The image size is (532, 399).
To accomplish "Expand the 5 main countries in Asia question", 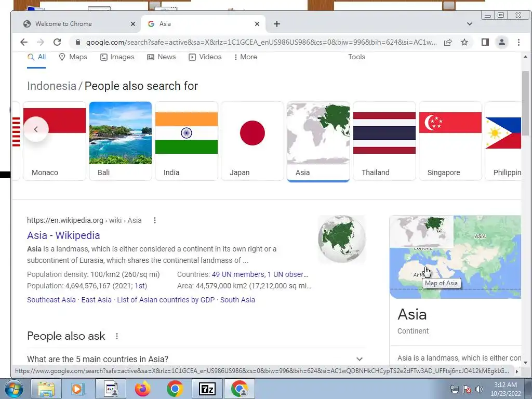I will 197,359.
